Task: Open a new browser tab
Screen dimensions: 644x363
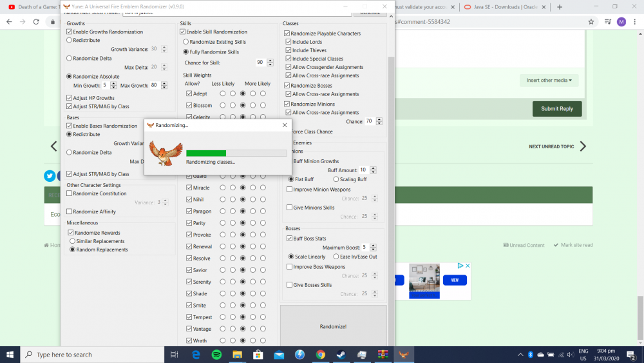Action: point(560,7)
